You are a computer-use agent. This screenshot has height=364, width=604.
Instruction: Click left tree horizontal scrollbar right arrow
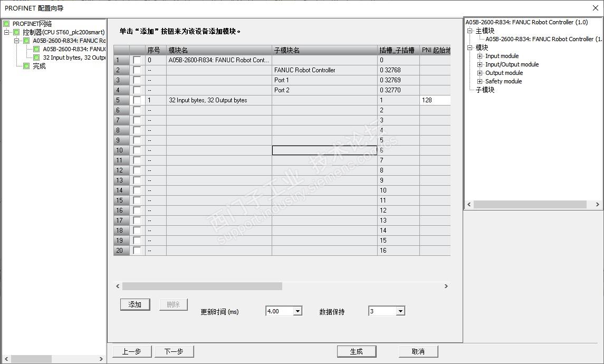click(101, 359)
